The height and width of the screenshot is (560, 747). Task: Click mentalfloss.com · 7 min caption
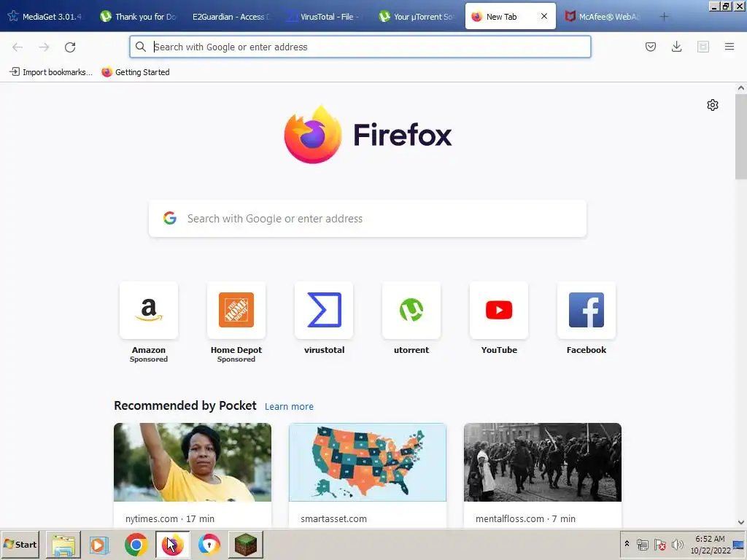tap(525, 518)
